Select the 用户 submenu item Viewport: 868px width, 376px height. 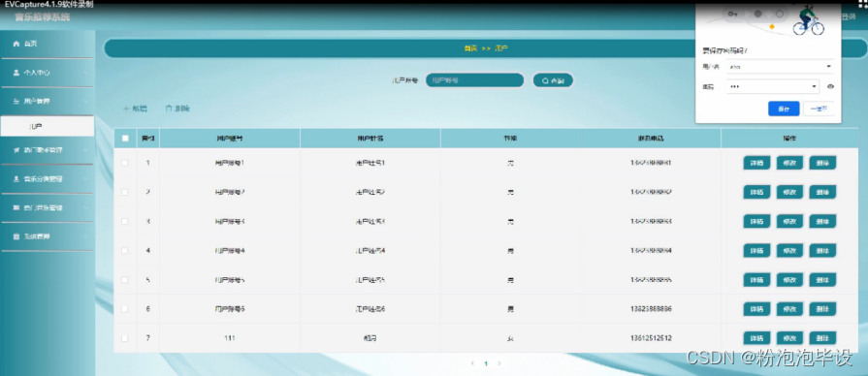pos(48,127)
